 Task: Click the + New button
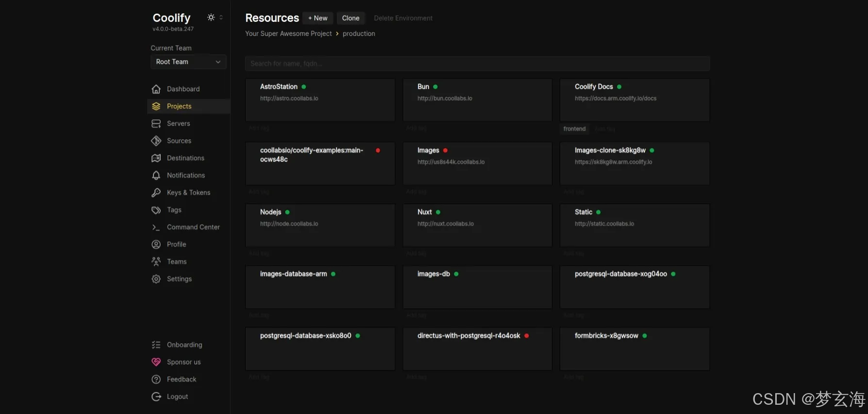pos(317,18)
